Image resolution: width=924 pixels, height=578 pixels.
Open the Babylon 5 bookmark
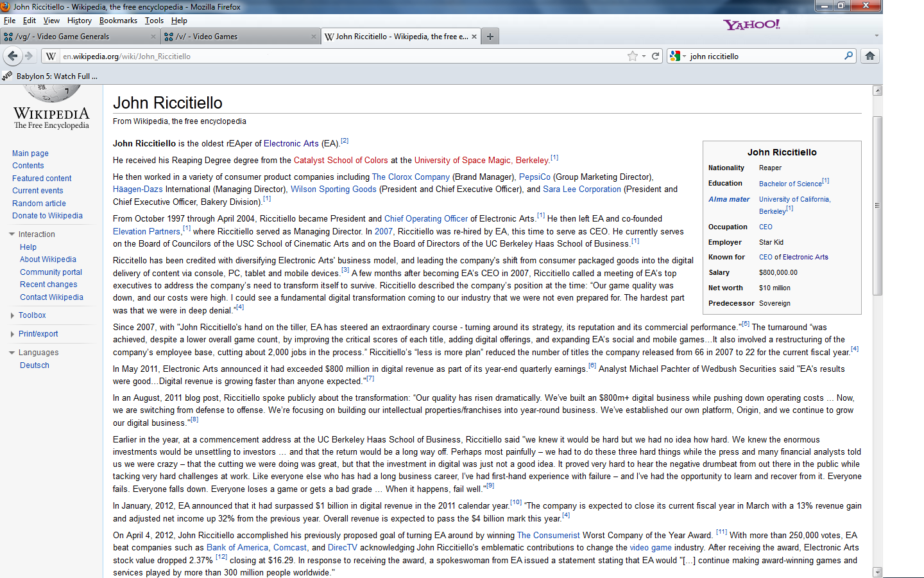pos(50,76)
